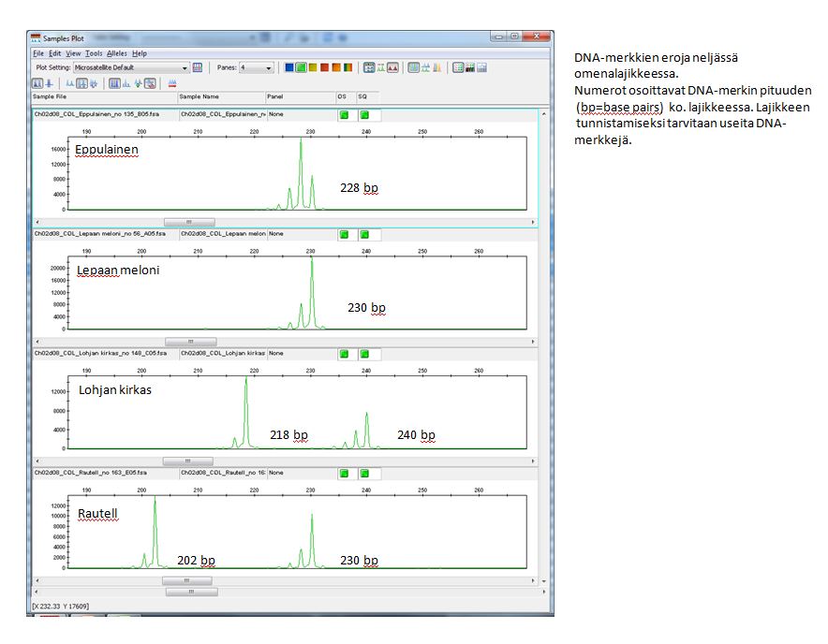Click the Eppulainen plot horizontal scrollbar

[189, 222]
